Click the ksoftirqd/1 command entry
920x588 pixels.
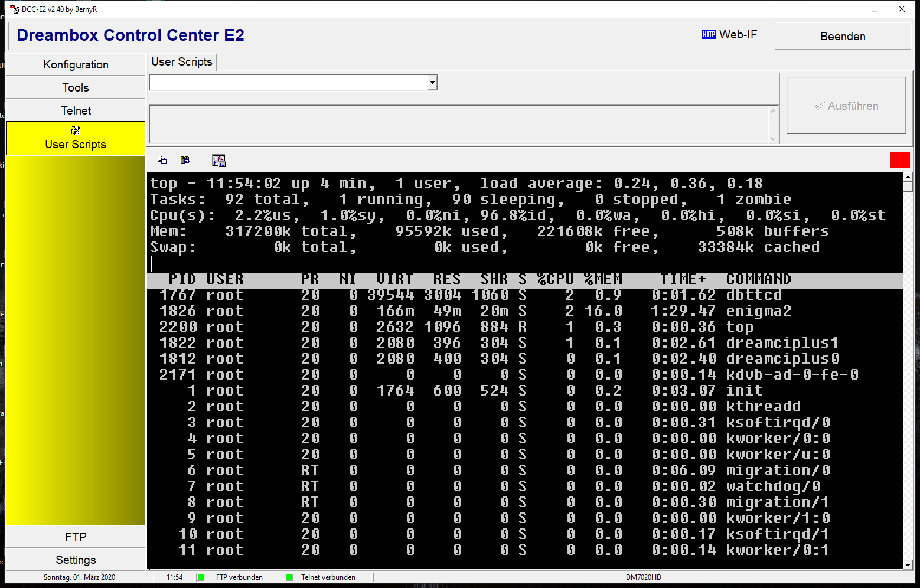[x=778, y=534]
